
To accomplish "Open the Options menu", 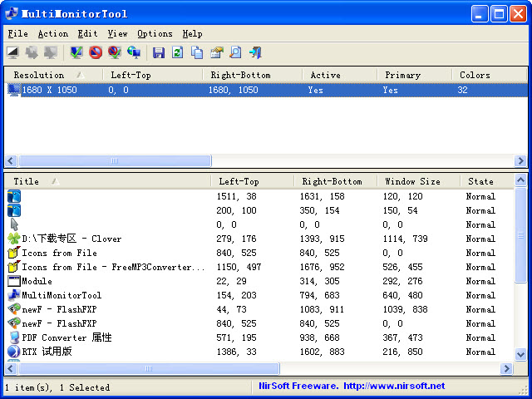I will pyautogui.click(x=155, y=34).
